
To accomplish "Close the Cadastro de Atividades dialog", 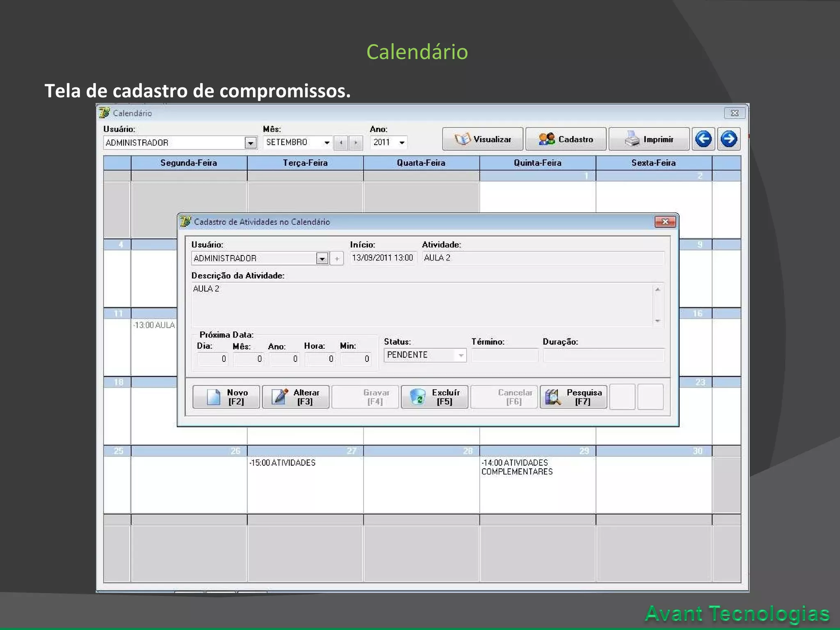I will 665,221.
